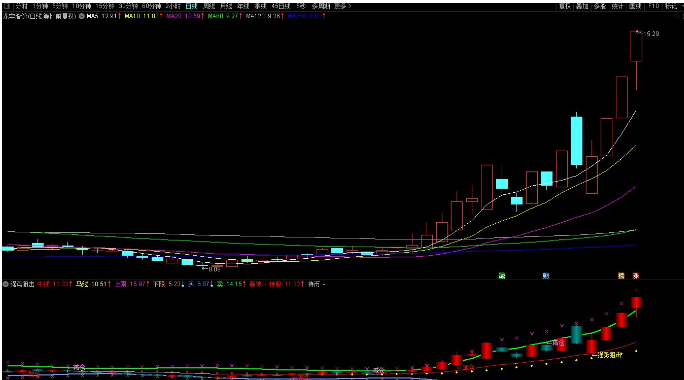Click the gear icon beside MA5 indicator
The image size is (684, 380).
(82, 16)
